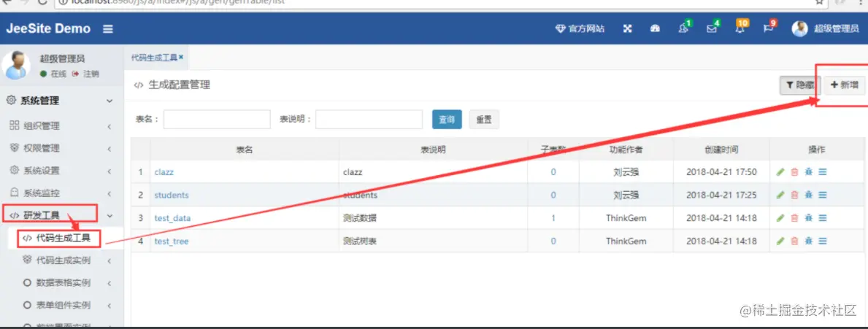Delete the students row with trash icon
868x329 pixels.
click(795, 196)
